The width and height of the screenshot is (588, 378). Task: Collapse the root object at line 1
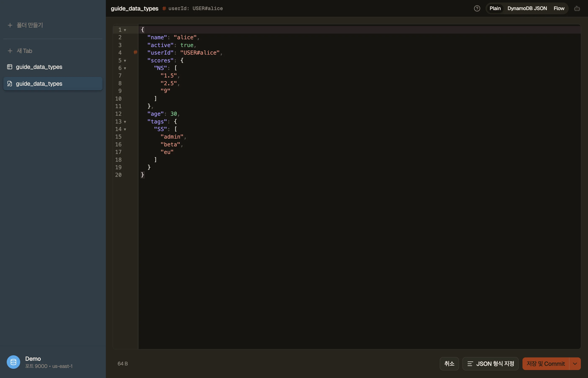pos(125,30)
